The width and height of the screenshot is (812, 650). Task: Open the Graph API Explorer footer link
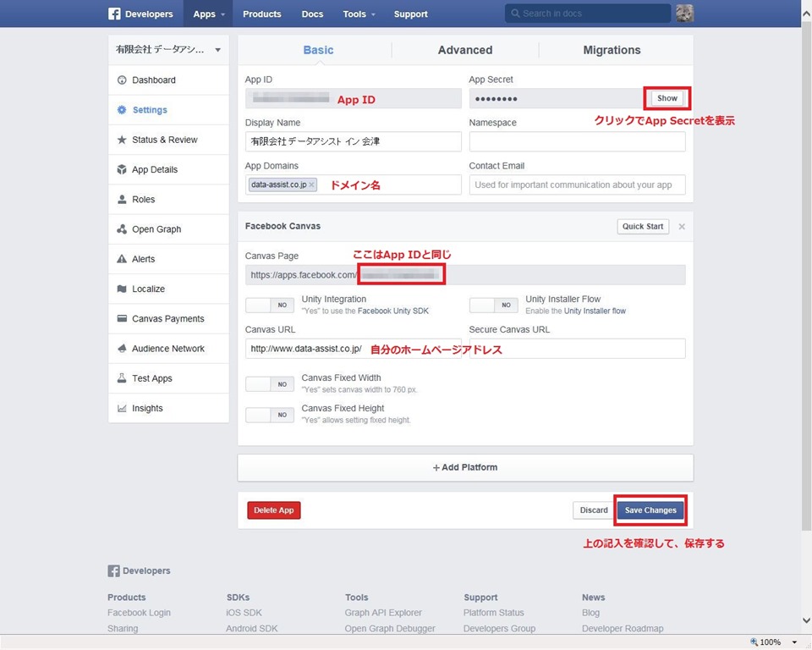[383, 613]
